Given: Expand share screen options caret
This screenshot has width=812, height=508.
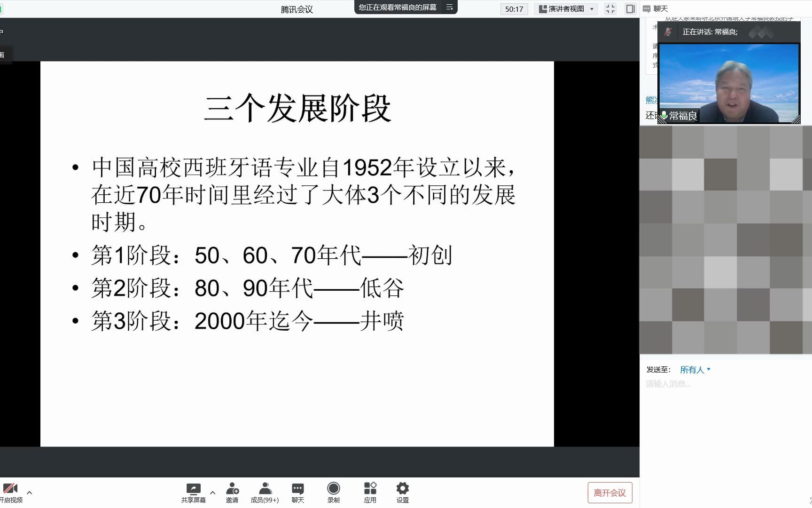Looking at the screenshot, I should pyautogui.click(x=212, y=492).
